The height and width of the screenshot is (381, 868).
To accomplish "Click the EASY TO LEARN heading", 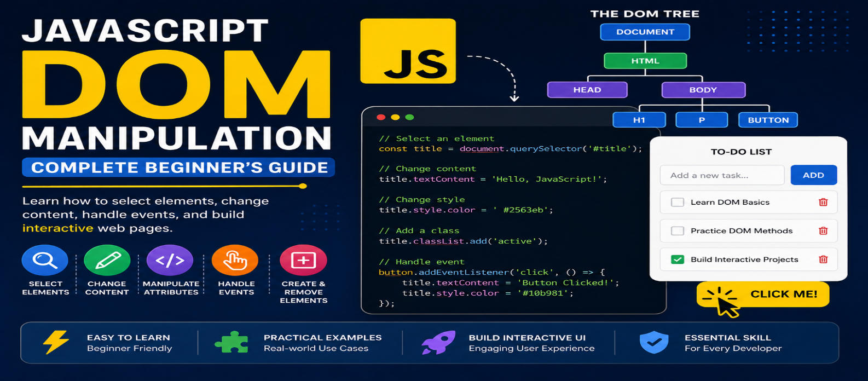I will tap(129, 338).
